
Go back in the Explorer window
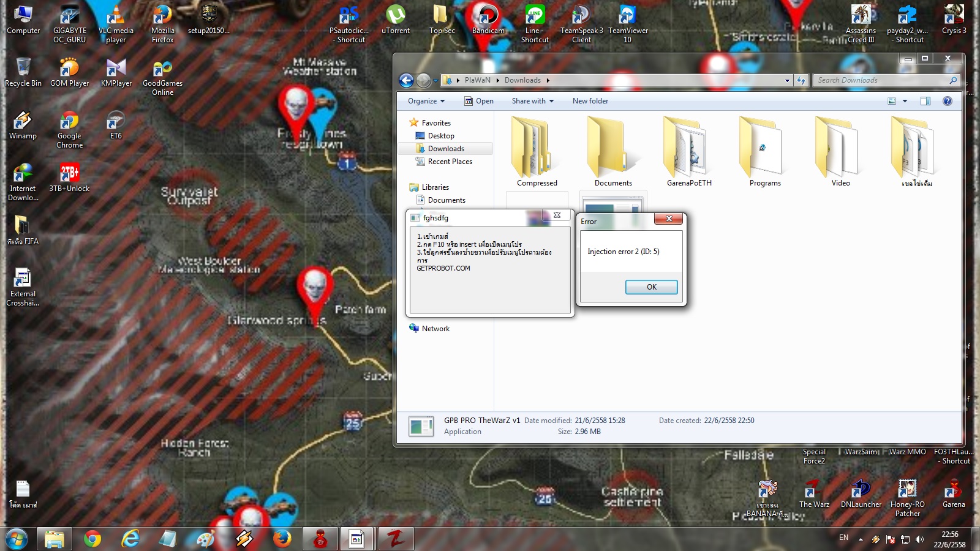[406, 80]
